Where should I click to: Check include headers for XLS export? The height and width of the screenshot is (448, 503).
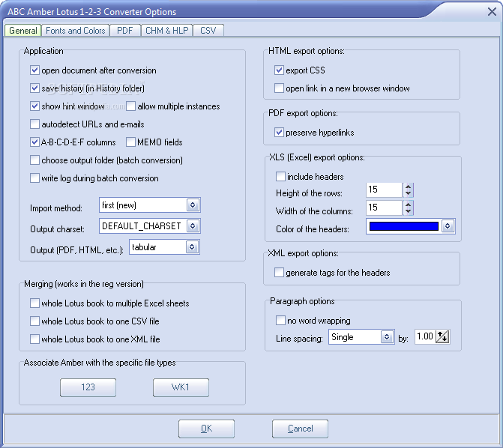tap(280, 177)
